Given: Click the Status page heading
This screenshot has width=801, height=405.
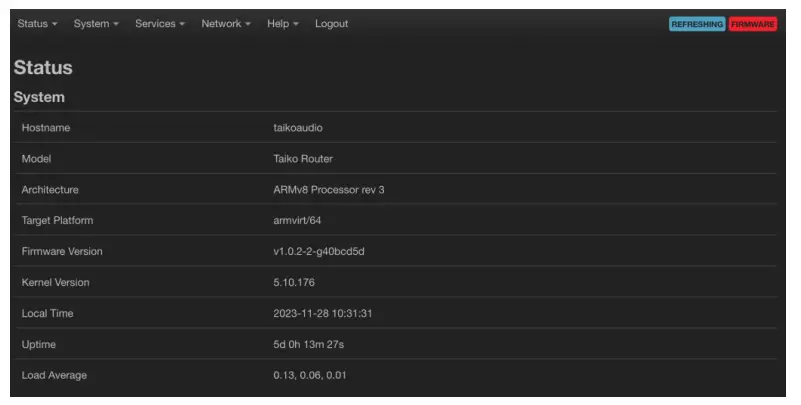Looking at the screenshot, I should pos(43,68).
